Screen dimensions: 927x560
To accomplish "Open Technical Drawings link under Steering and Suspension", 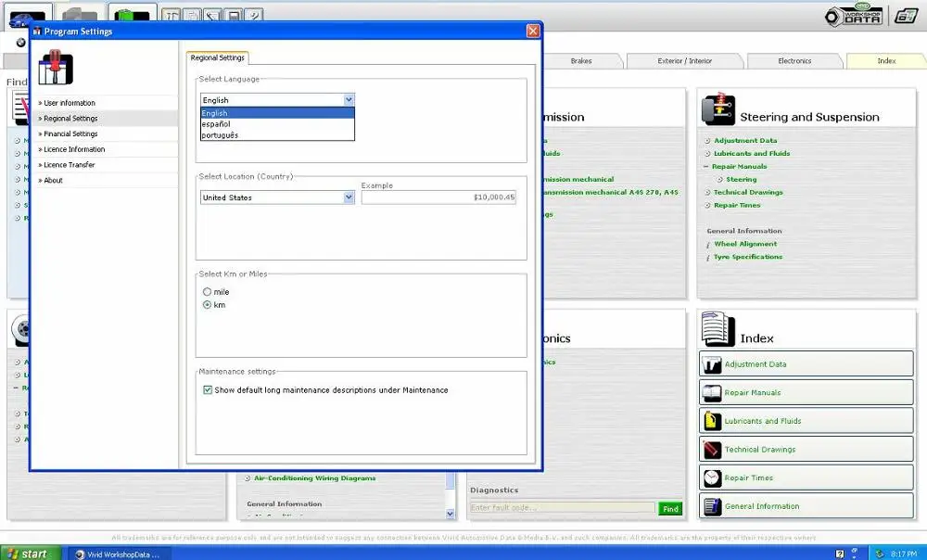I will click(748, 193).
